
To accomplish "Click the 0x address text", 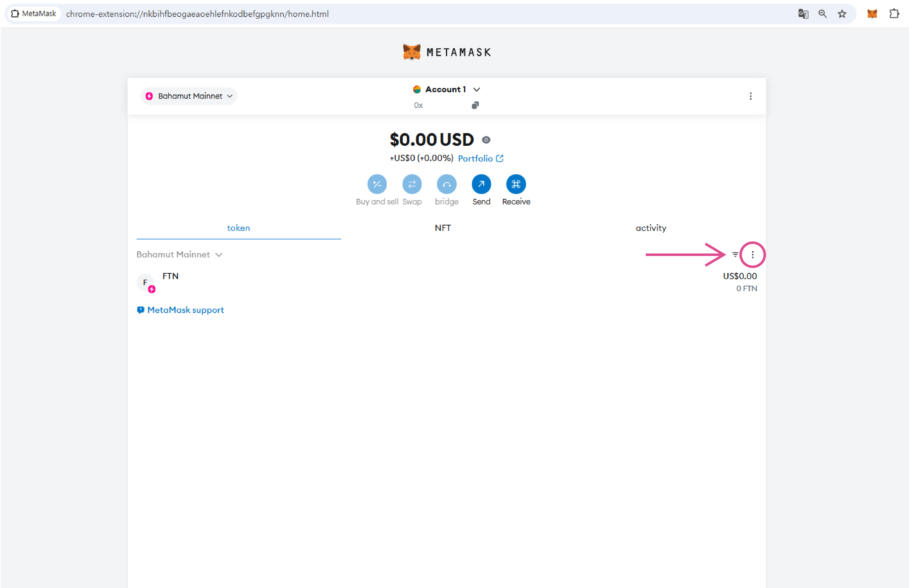I will coord(418,105).
